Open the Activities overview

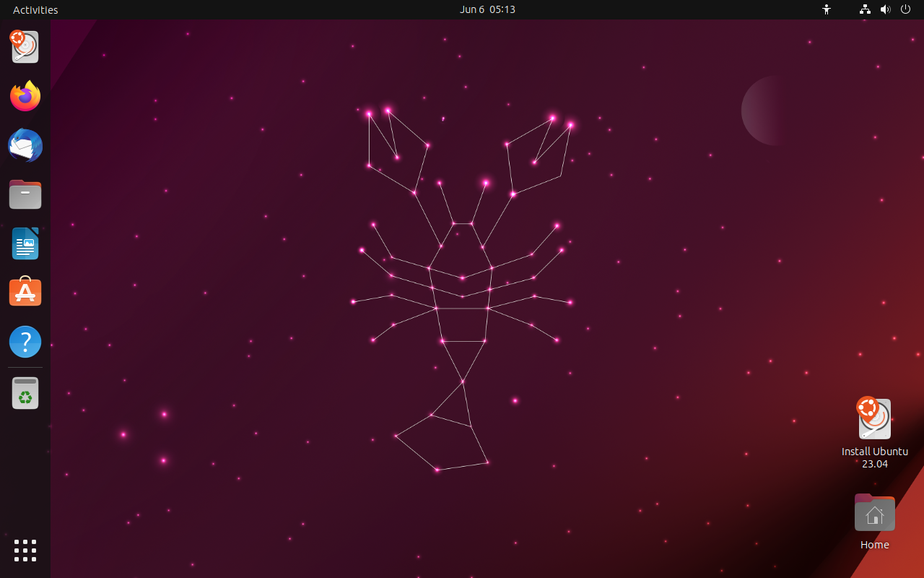[35, 9]
